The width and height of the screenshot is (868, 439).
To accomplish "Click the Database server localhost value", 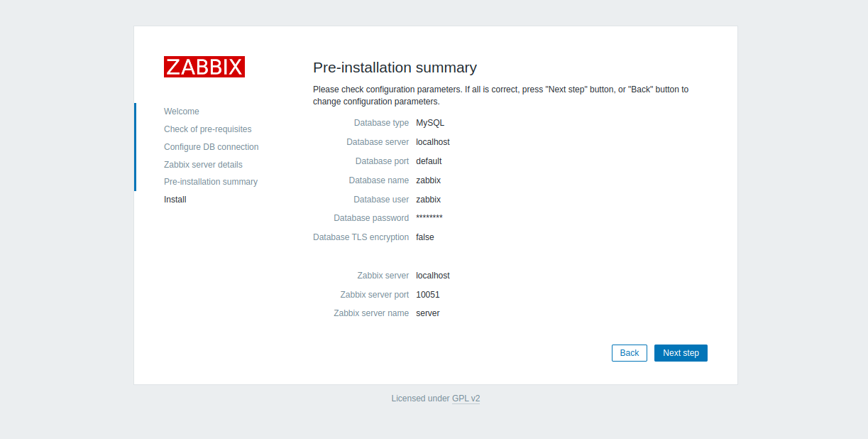I will coord(432,142).
